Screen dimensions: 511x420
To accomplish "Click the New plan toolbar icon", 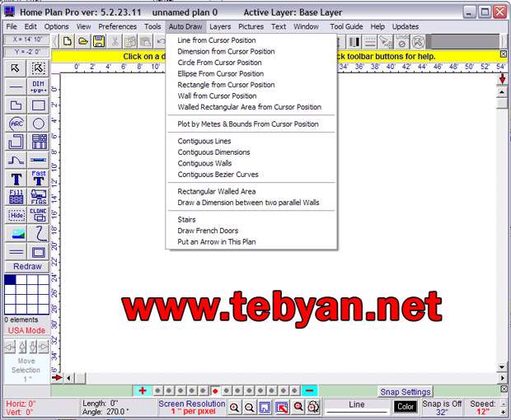I will 68,42.
